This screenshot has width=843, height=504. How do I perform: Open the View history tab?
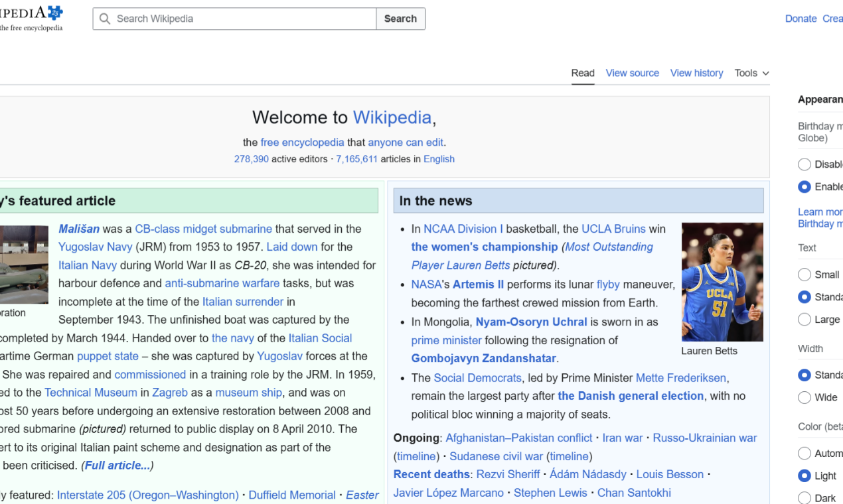696,73
